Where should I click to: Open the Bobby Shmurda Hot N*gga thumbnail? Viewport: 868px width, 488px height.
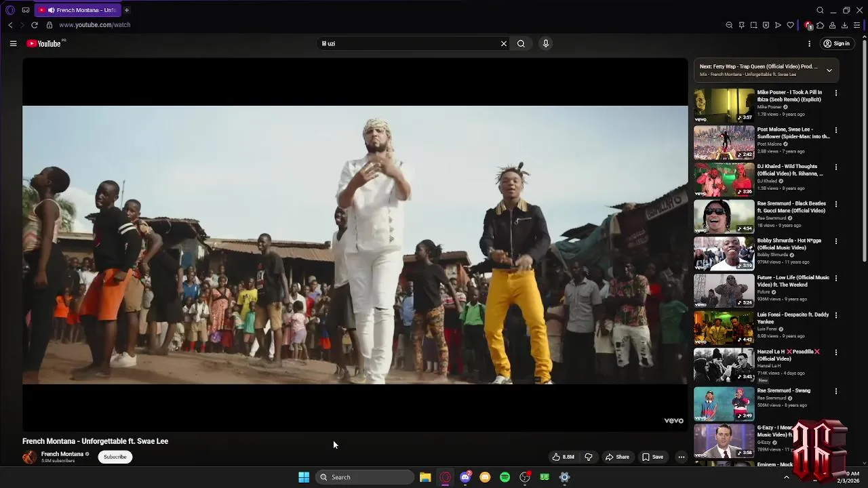tap(724, 253)
